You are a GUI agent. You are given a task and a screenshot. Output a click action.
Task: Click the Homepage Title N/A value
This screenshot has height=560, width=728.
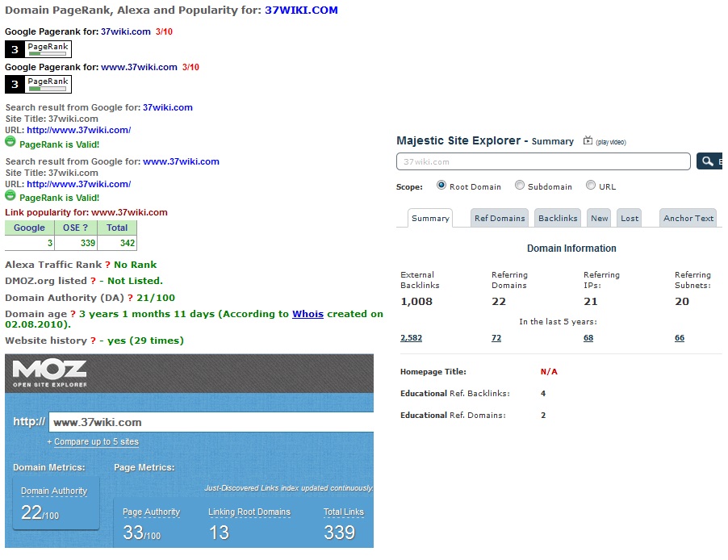[x=549, y=371]
